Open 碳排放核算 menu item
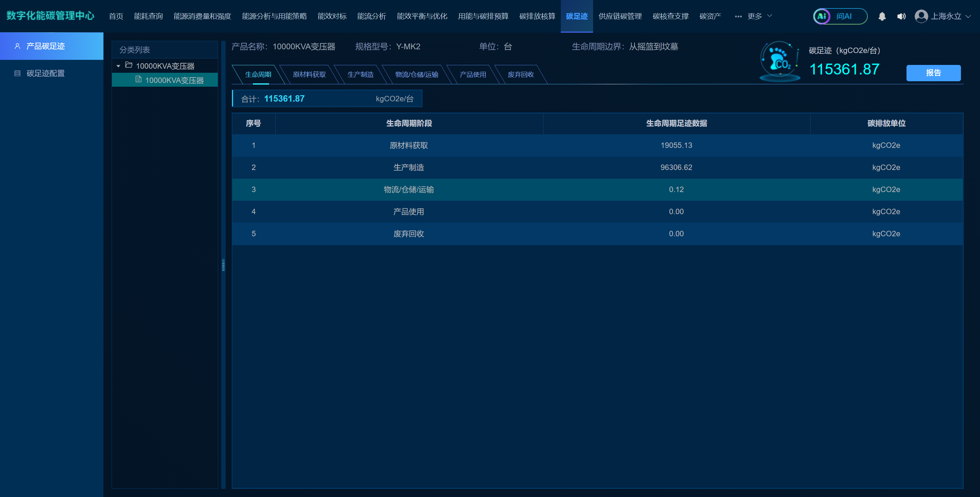This screenshot has width=980, height=497. 537,16
